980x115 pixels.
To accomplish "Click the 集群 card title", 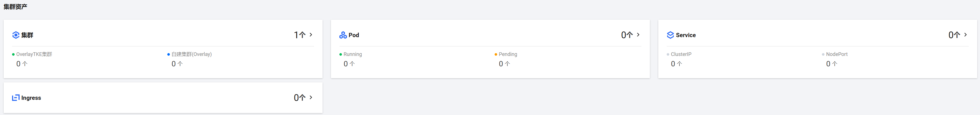I will coord(28,35).
